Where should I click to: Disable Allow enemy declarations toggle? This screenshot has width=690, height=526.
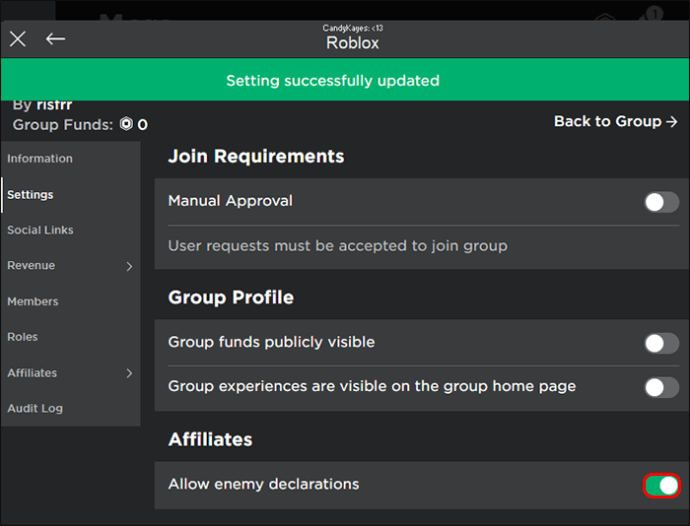(x=662, y=486)
